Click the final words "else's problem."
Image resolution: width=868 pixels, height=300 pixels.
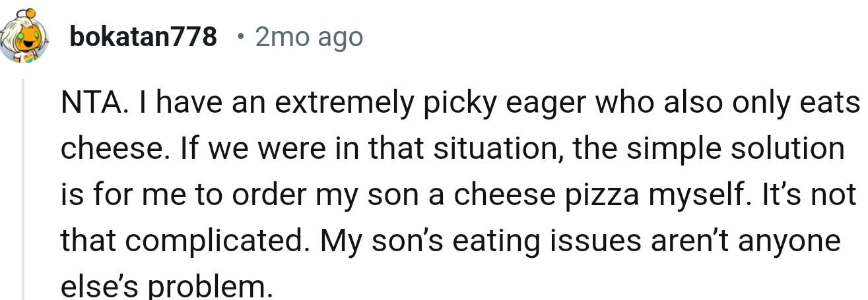[167, 287]
